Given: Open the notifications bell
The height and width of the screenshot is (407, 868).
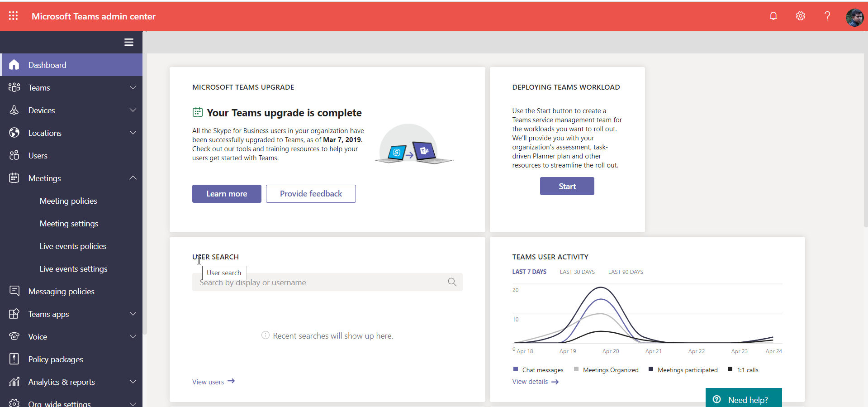Looking at the screenshot, I should (773, 16).
